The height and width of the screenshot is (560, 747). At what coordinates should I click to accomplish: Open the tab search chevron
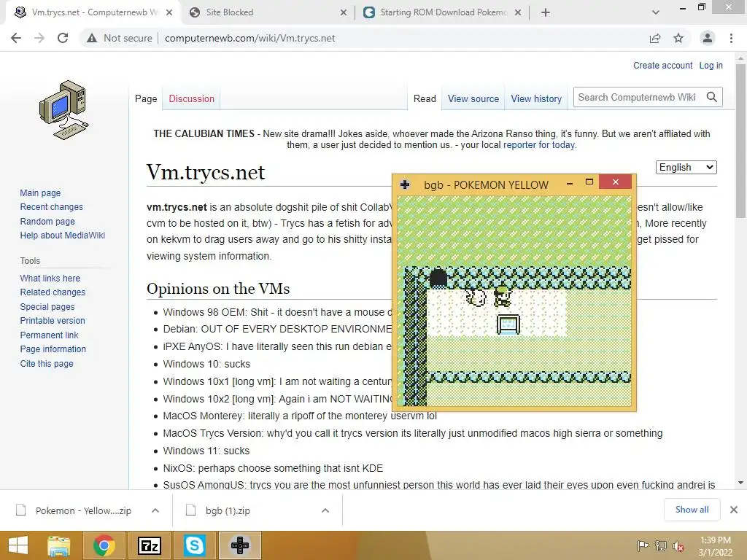tap(656, 12)
